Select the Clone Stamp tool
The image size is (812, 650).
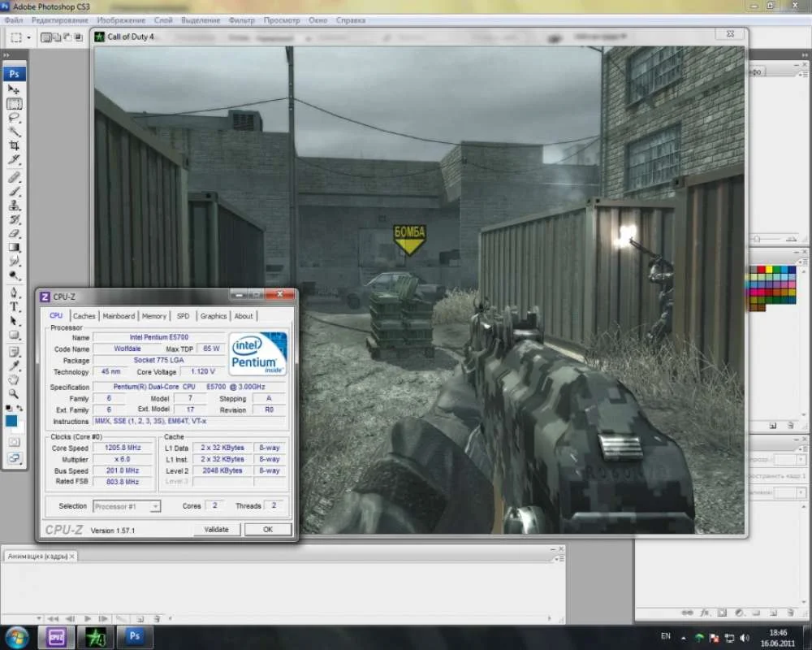pyautogui.click(x=14, y=206)
